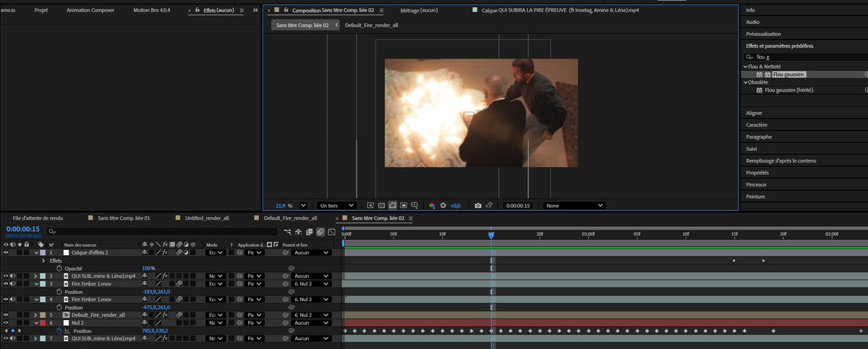Take a snapshot with the camera icon

pos(478,205)
